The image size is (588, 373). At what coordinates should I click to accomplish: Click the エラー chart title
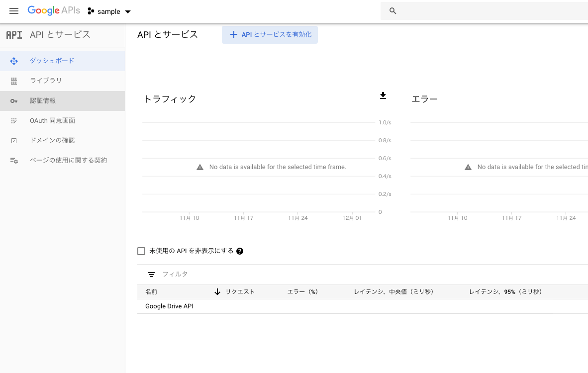tap(424, 99)
